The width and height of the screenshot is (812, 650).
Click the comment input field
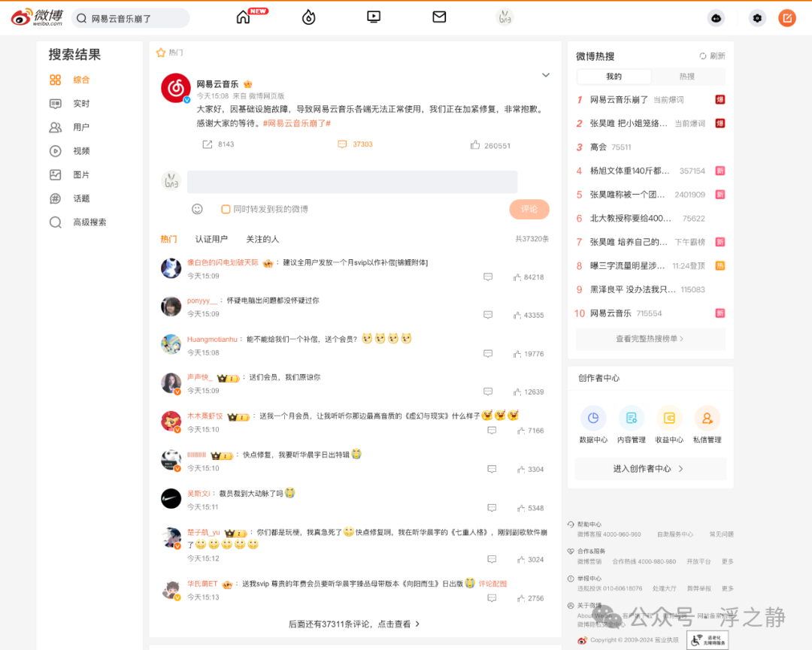coord(352,182)
